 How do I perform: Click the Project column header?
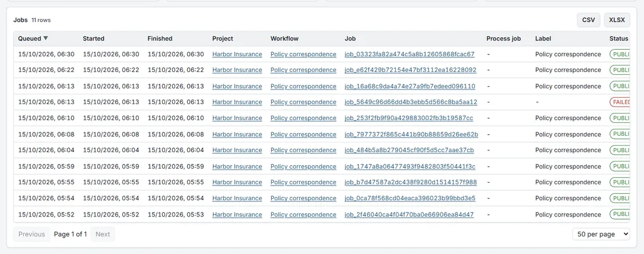pyautogui.click(x=222, y=39)
